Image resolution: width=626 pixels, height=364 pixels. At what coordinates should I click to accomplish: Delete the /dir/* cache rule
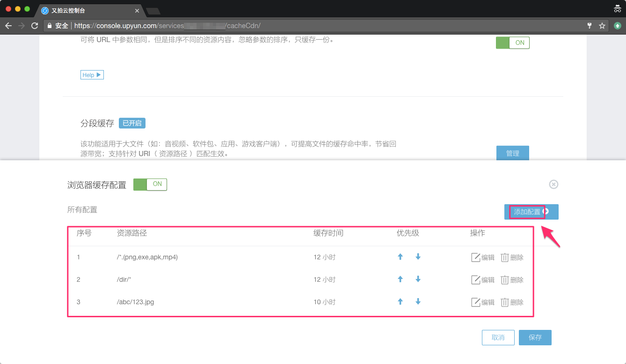pyautogui.click(x=512, y=280)
